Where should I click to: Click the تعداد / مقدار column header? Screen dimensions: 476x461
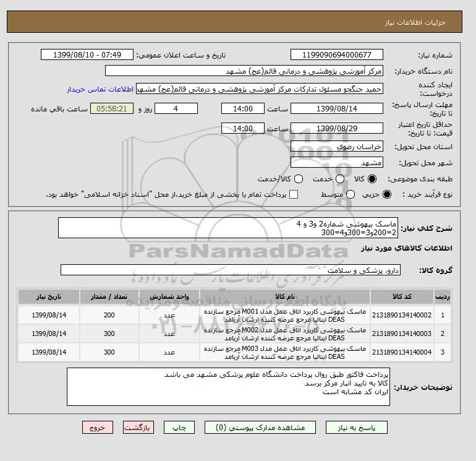point(109,296)
